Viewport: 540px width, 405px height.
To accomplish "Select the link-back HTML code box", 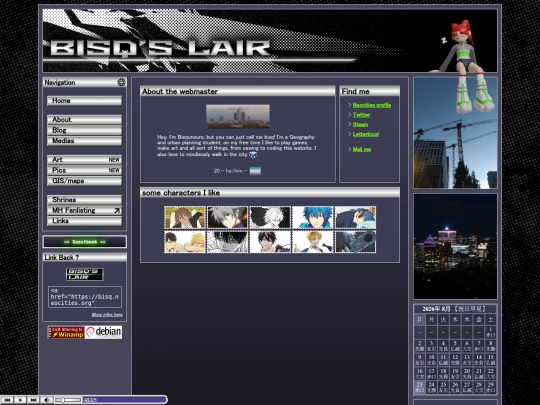I will pos(85,297).
